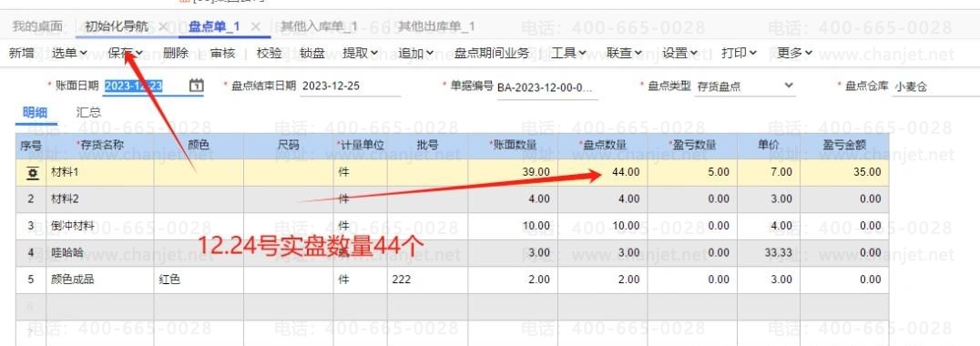Click 盈亏数量 cell showing 5.00
The image size is (980, 346).
pos(692,172)
